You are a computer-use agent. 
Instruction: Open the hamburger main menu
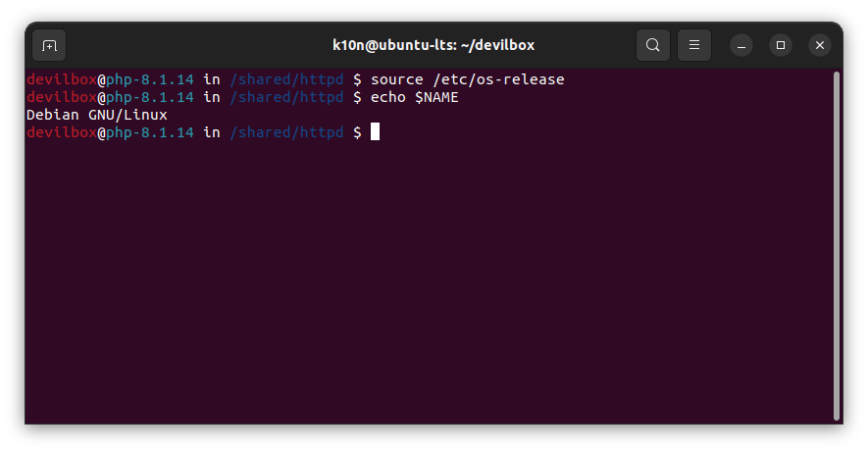tap(693, 45)
